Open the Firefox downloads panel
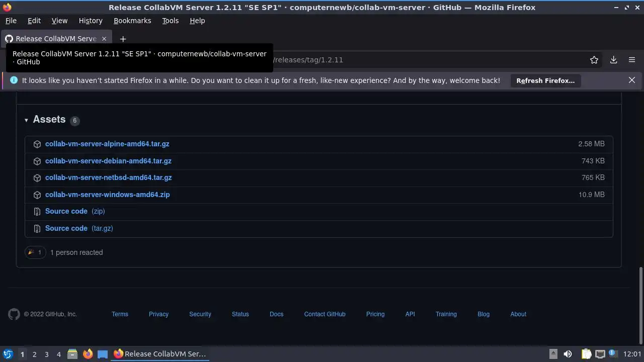This screenshot has height=362, width=644. click(614, 60)
